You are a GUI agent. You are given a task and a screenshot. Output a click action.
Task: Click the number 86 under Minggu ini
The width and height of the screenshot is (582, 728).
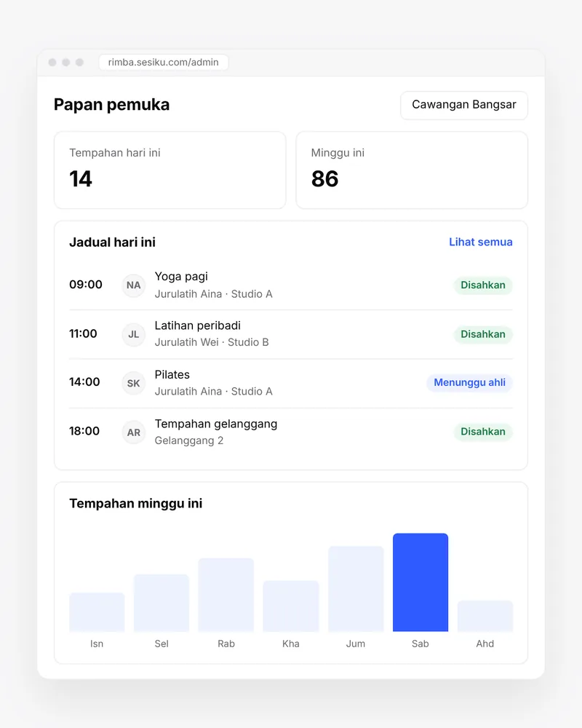325,179
